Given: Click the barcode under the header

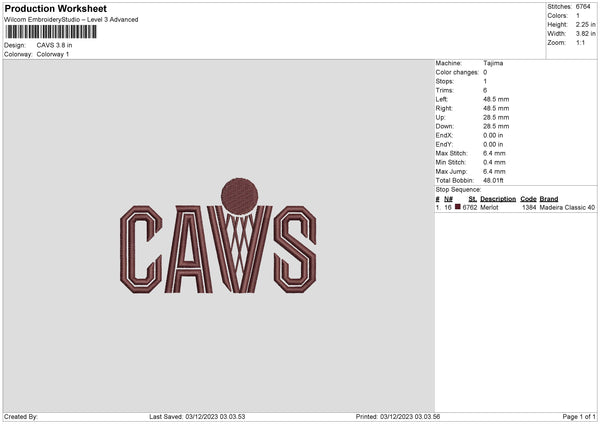Looking at the screenshot, I should coord(51,32).
